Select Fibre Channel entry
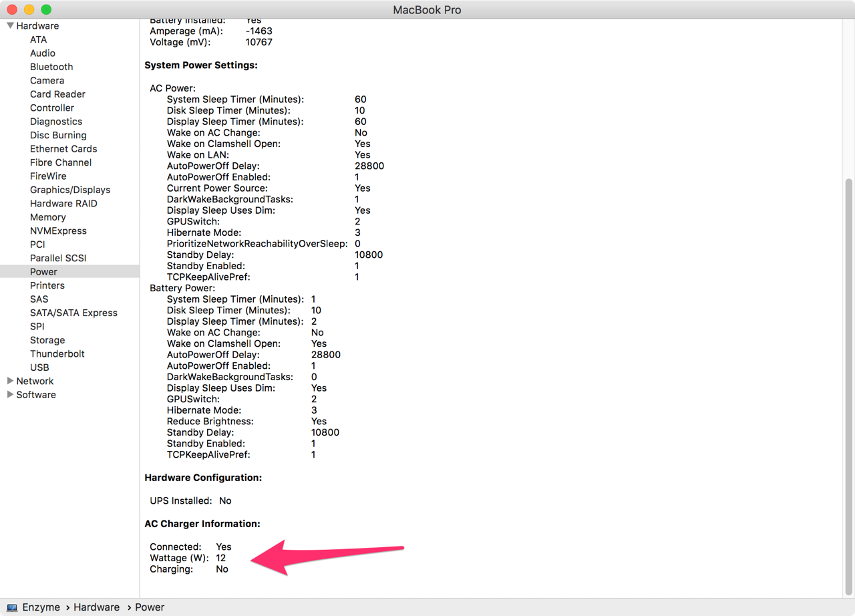The image size is (855, 616). [x=61, y=162]
